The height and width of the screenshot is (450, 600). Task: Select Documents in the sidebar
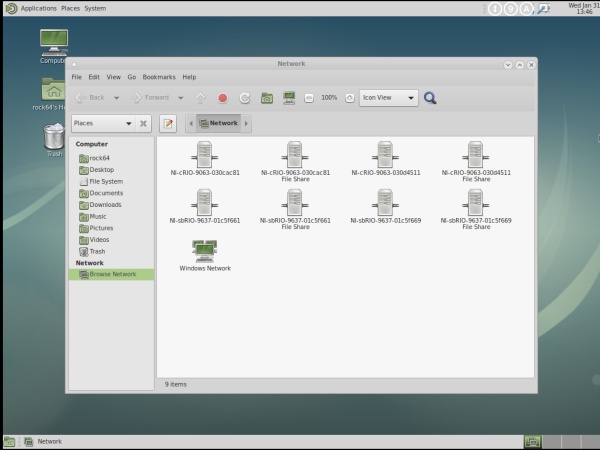(x=111, y=193)
